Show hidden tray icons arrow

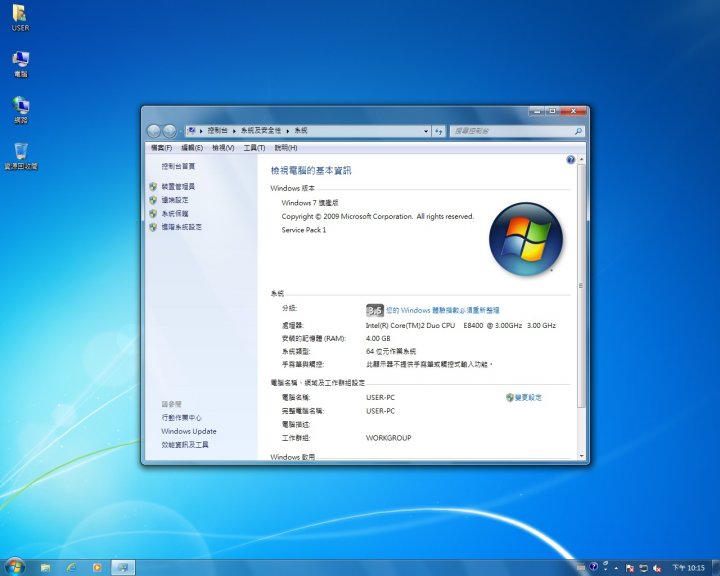pos(616,568)
